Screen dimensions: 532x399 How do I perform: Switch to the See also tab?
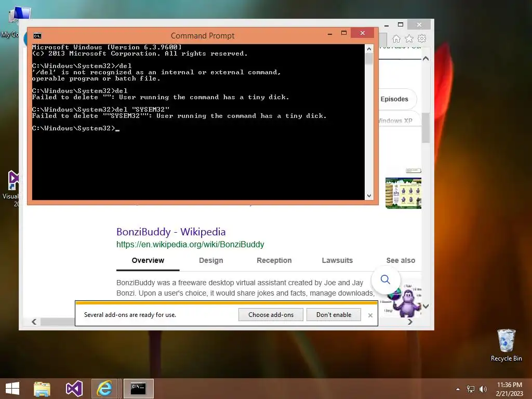click(401, 260)
